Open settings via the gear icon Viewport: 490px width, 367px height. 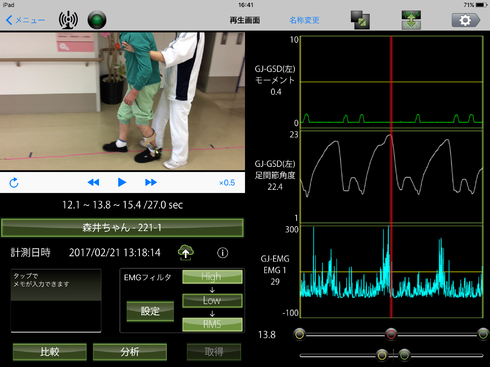click(x=466, y=20)
